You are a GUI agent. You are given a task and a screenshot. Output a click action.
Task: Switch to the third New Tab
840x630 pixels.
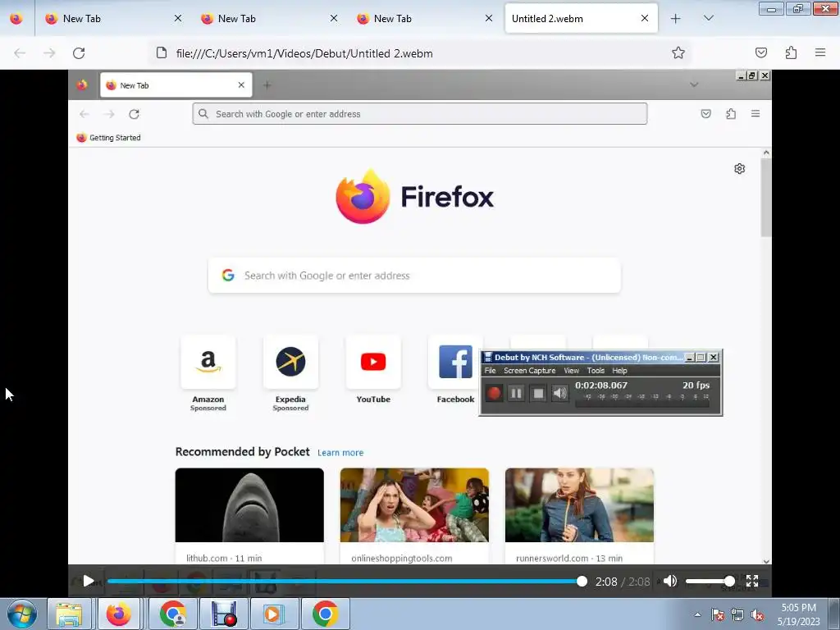423,19
